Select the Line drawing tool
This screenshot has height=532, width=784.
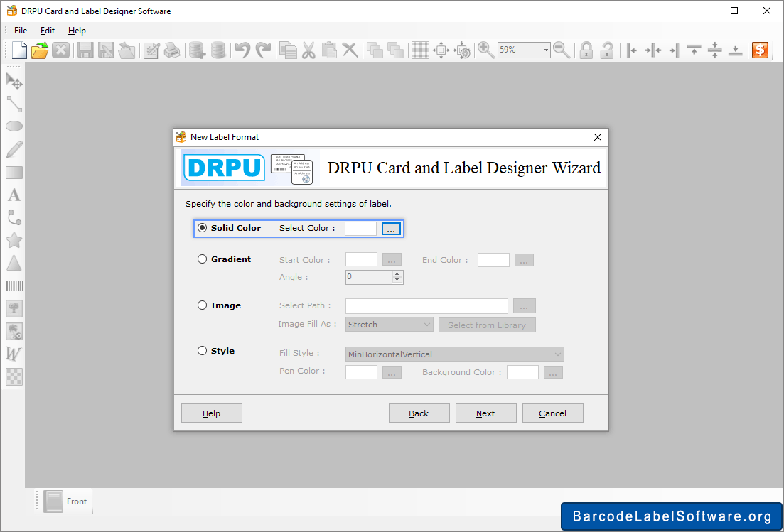click(x=14, y=104)
